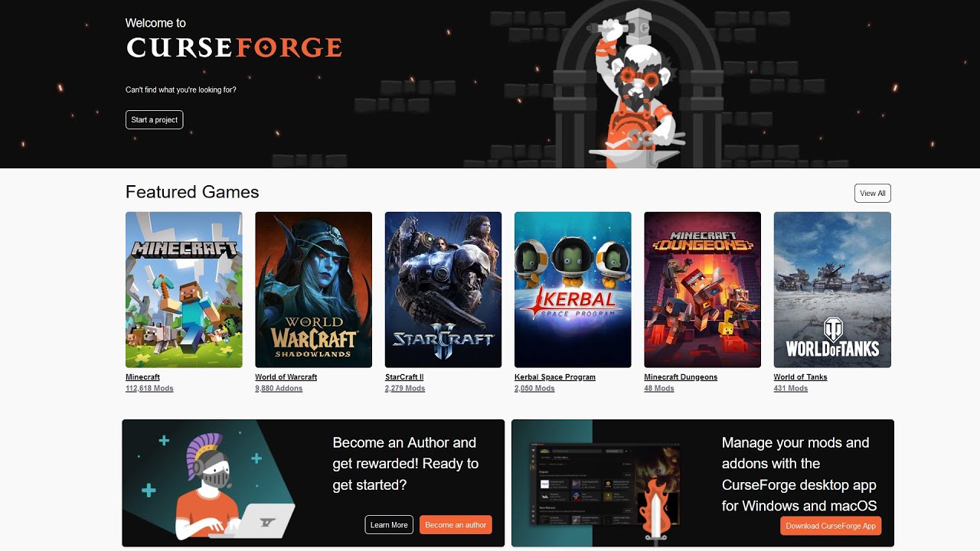Image resolution: width=980 pixels, height=551 pixels.
Task: Open the Minecraft Dungeons text link
Action: [681, 377]
